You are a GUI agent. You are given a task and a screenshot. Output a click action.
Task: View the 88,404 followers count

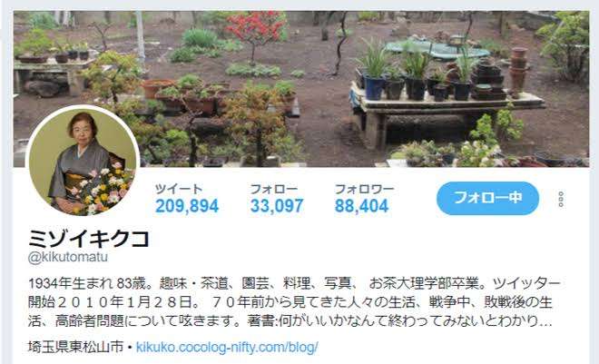pos(361,206)
